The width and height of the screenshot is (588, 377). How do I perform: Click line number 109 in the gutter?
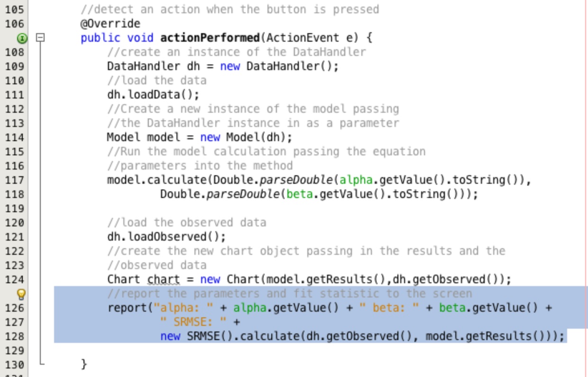(x=14, y=66)
